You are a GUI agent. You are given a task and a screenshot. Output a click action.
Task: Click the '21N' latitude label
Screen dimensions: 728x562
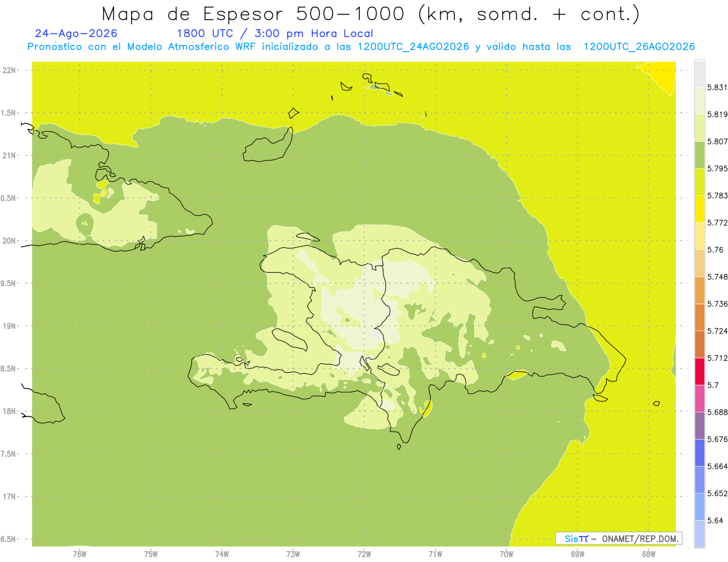click(x=9, y=156)
